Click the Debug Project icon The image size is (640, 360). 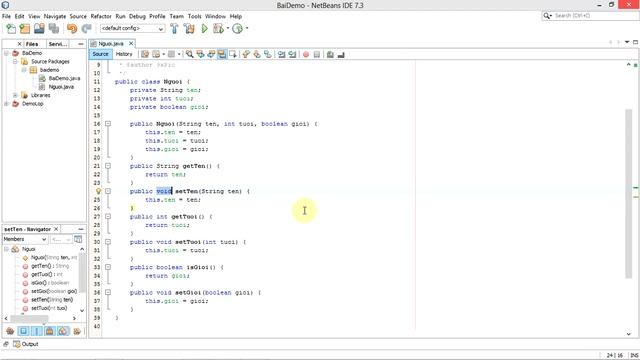pyautogui.click(x=218, y=29)
